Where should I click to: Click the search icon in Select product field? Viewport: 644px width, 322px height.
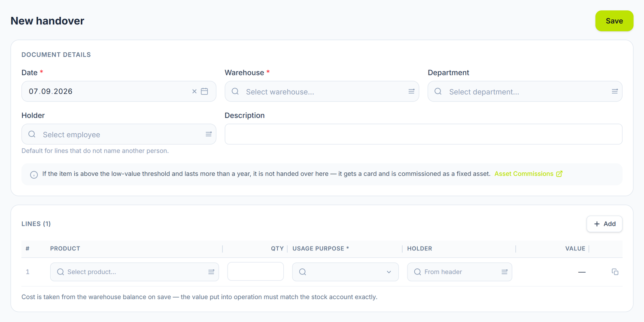pyautogui.click(x=61, y=272)
